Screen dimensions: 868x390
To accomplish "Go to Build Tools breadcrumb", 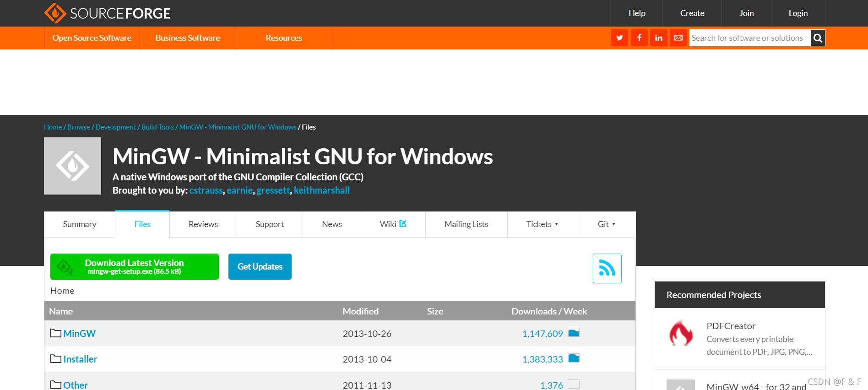I will point(157,127).
